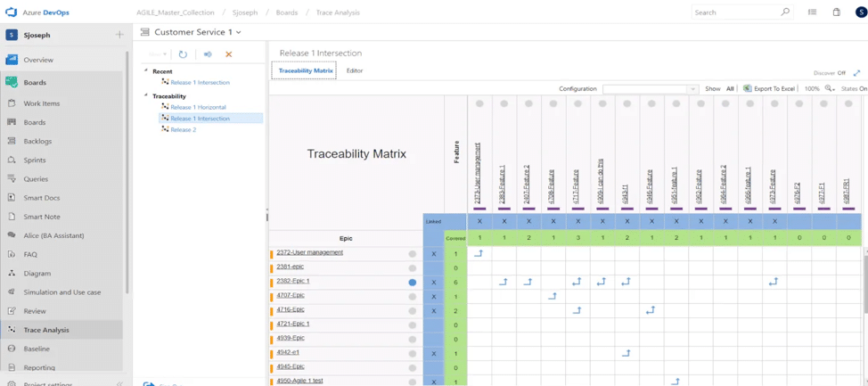Open Diagram page
The width and height of the screenshot is (868, 386).
(37, 274)
